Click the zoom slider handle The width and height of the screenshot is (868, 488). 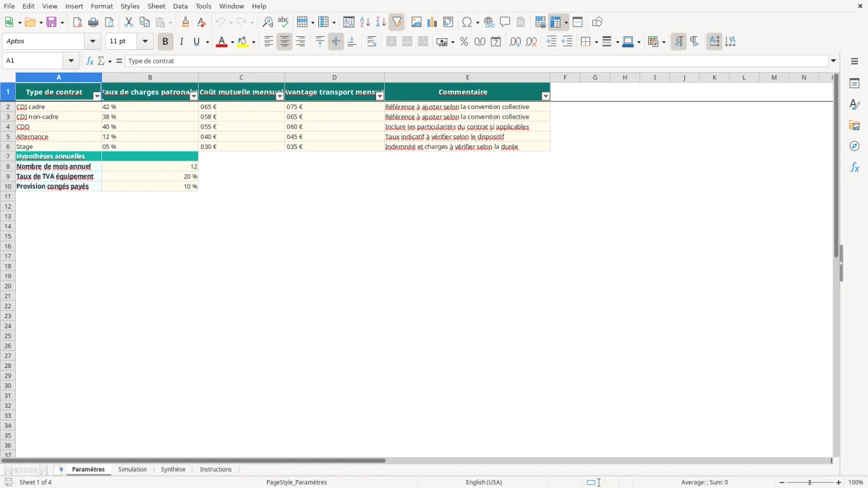pos(810,482)
